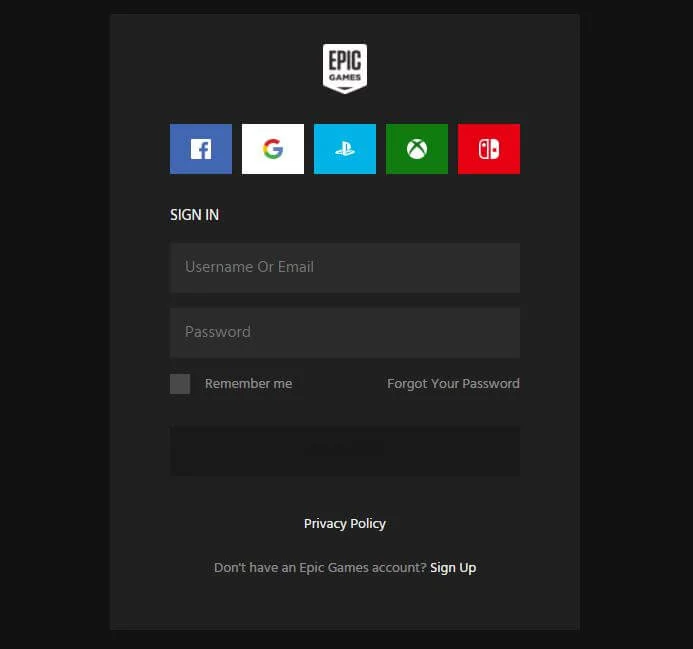Open the Forgot Your Password link
This screenshot has height=649, width=693.
[x=453, y=384]
